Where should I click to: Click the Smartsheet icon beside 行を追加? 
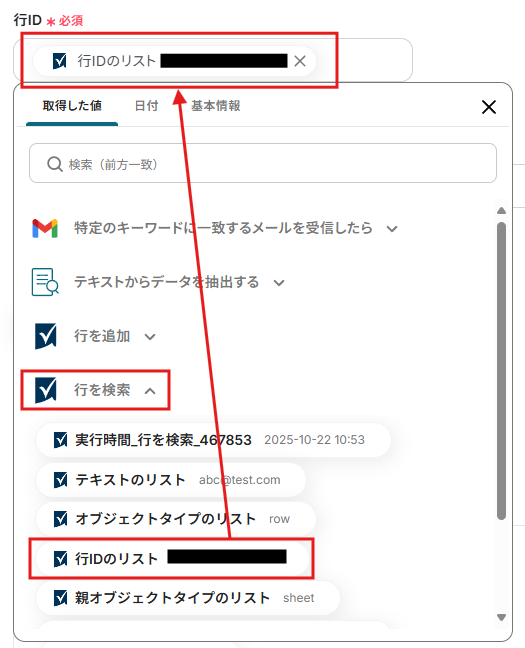(45, 336)
